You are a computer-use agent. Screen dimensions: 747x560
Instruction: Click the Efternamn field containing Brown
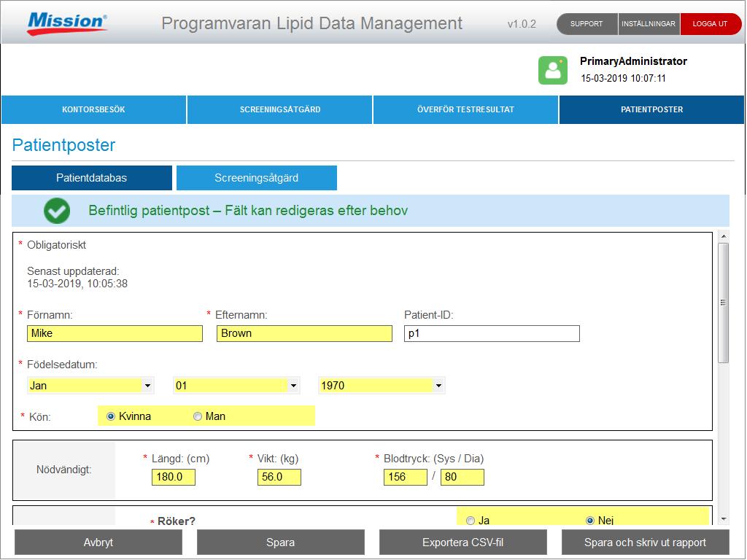[x=304, y=333]
